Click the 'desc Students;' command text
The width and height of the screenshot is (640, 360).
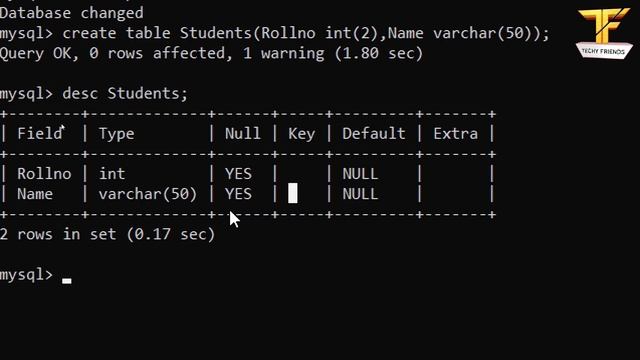[x=125, y=93]
